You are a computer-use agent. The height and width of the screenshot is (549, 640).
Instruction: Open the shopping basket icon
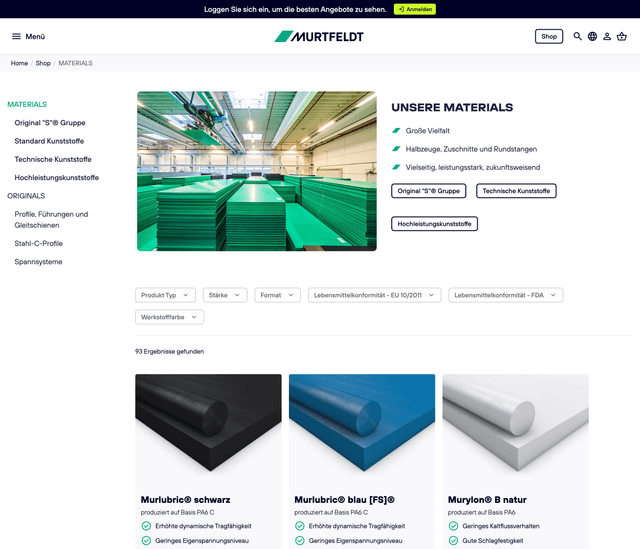(x=622, y=36)
